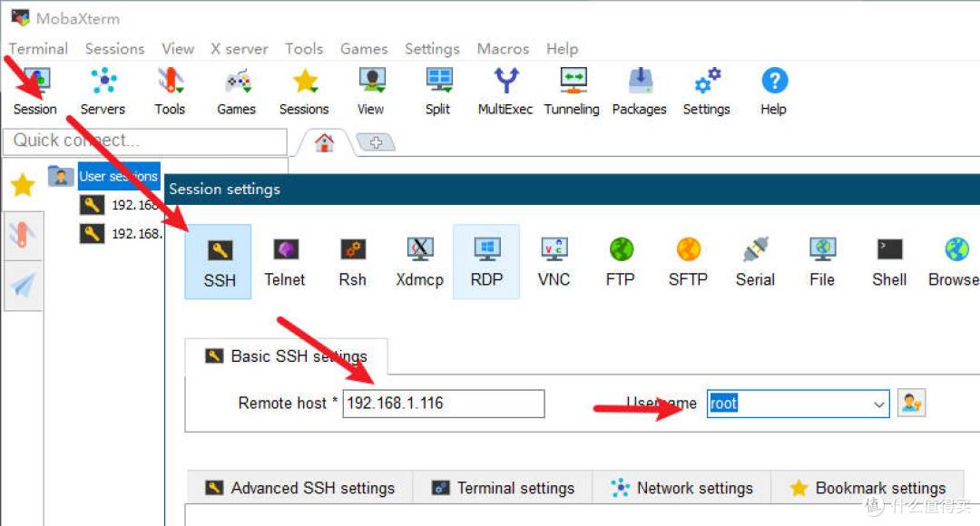The image size is (980, 526).
Task: Open the Help menu in menu bar
Action: point(562,49)
